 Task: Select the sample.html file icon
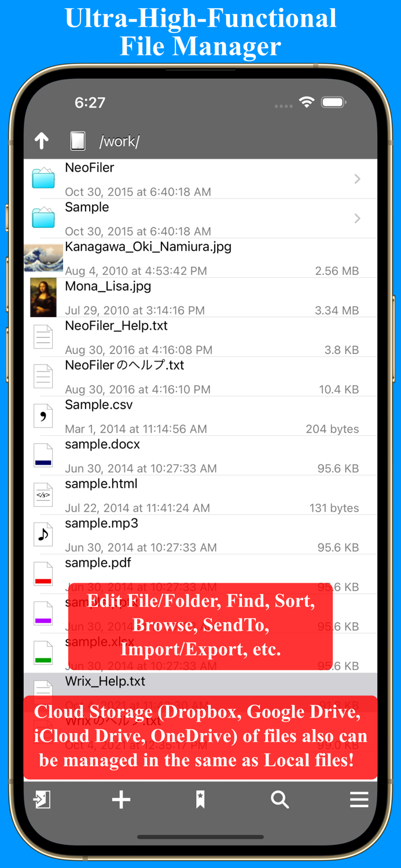43,495
